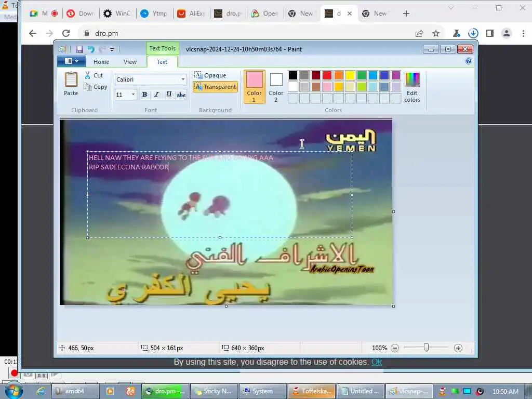Screen dimensions: 532x399
Task: Click the Text Tools contextual tab label
Action: (x=162, y=48)
